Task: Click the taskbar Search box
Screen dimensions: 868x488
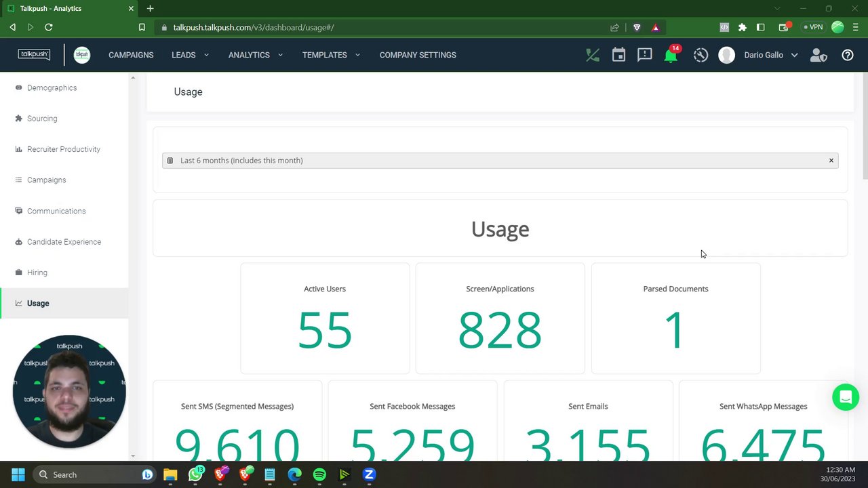Action: click(x=94, y=474)
